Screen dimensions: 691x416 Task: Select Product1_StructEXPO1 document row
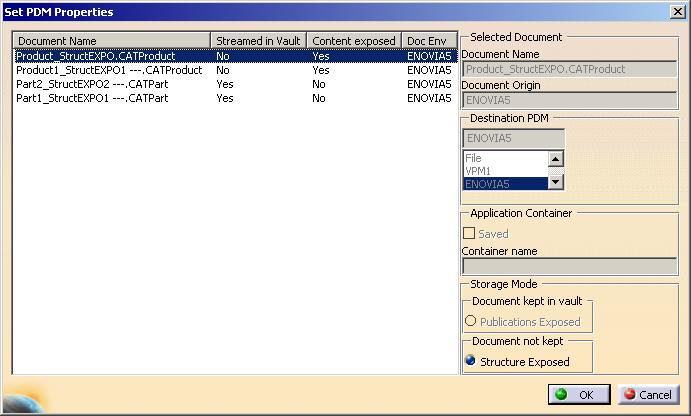pos(109,71)
